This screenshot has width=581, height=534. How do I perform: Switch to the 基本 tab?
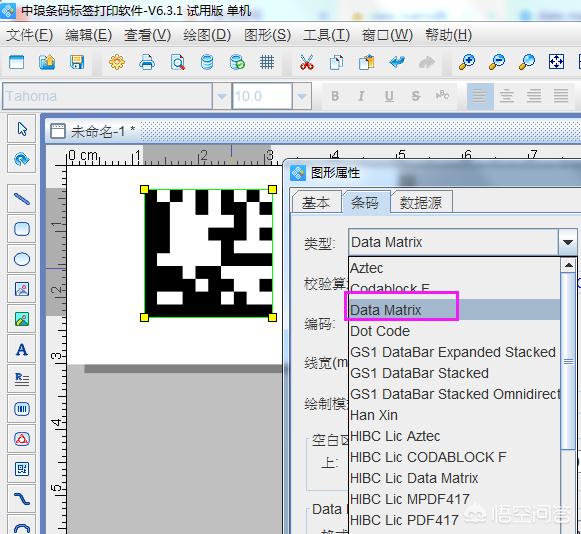(316, 202)
